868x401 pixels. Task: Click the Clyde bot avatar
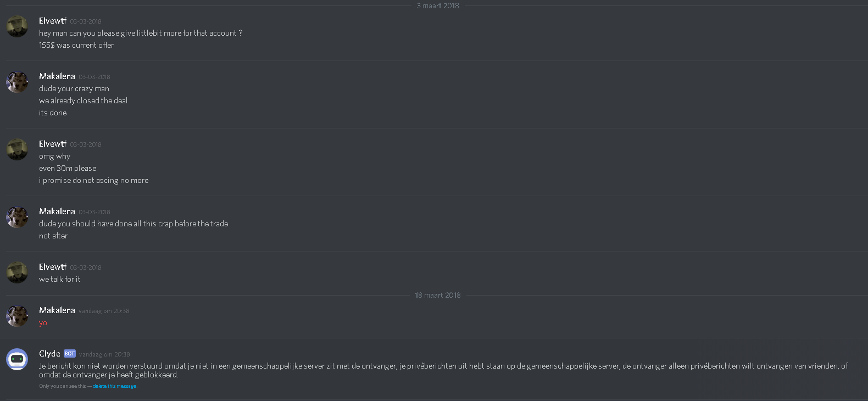17,359
